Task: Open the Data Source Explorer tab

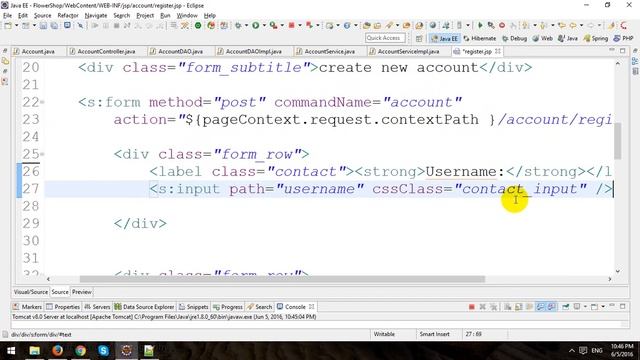Action: 144,307
